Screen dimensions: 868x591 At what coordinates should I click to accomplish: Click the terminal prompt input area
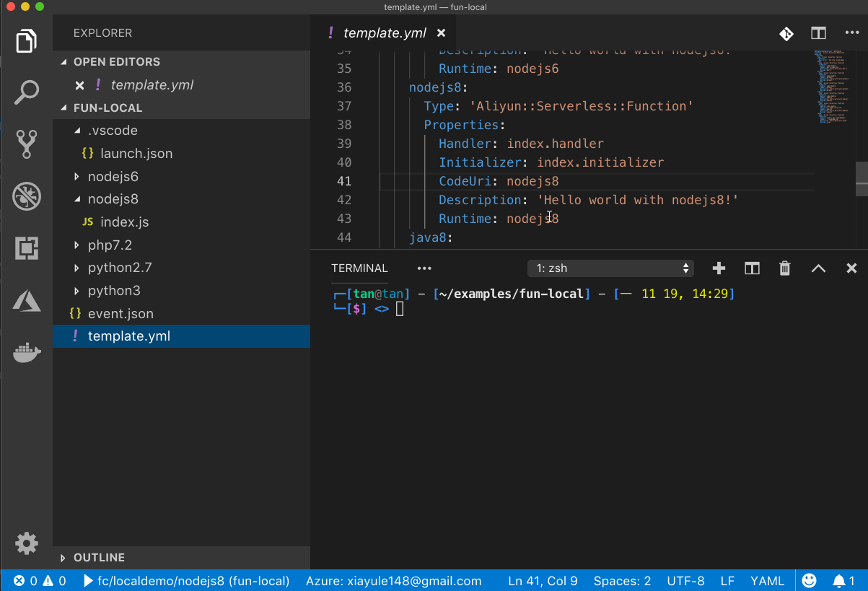400,309
